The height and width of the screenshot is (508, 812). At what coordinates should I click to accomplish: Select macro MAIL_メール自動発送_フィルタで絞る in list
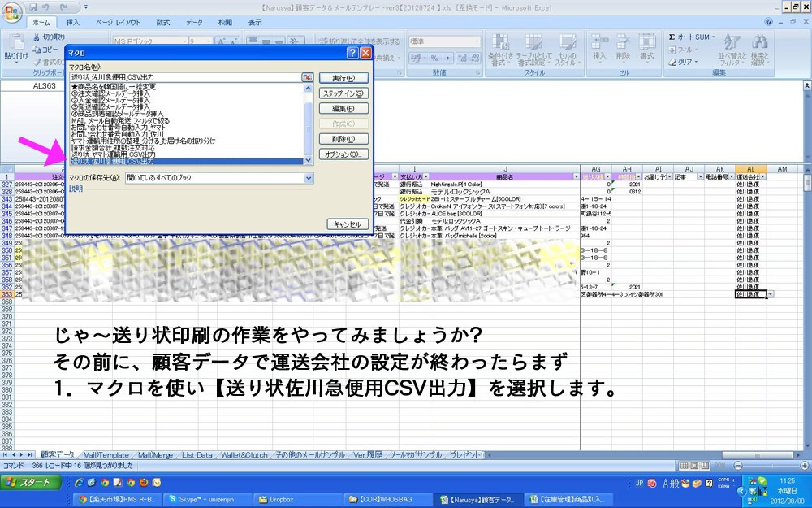121,121
